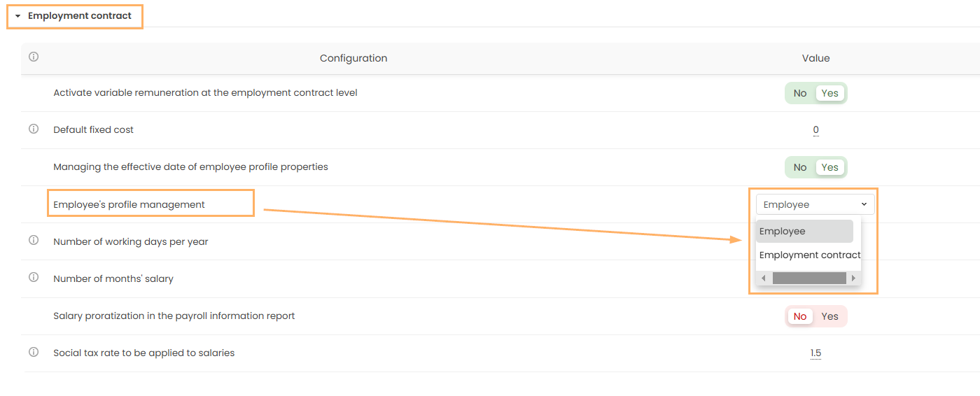This screenshot has width=980, height=396.
Task: Toggle variable remuneration at contract level switch
Action: (x=815, y=93)
